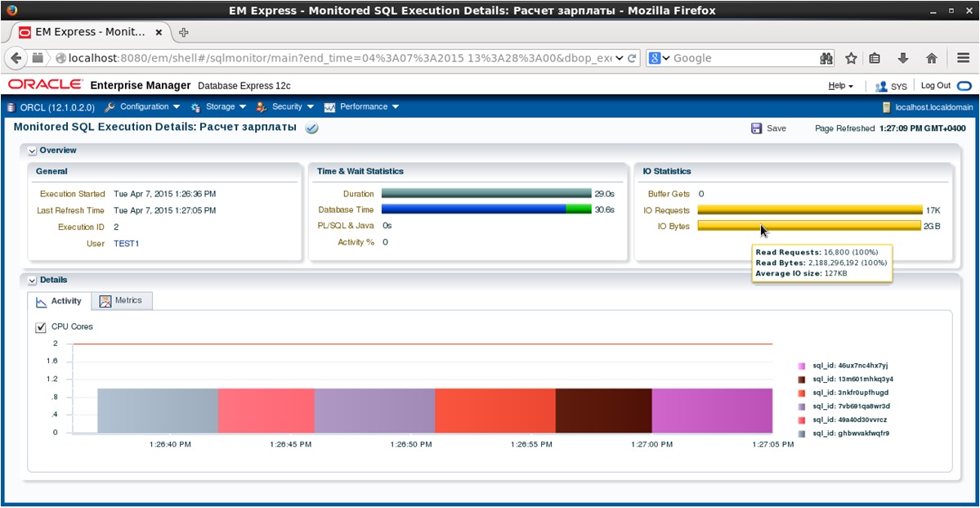Select the Storage icon in navigation bar

(x=195, y=106)
